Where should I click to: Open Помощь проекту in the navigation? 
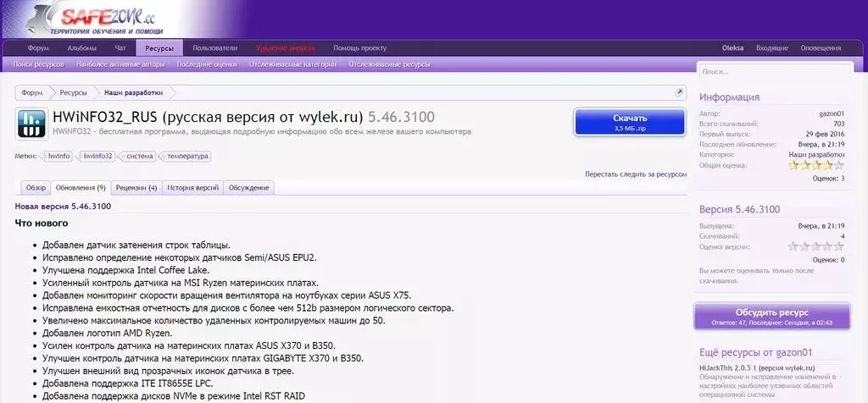coord(359,48)
